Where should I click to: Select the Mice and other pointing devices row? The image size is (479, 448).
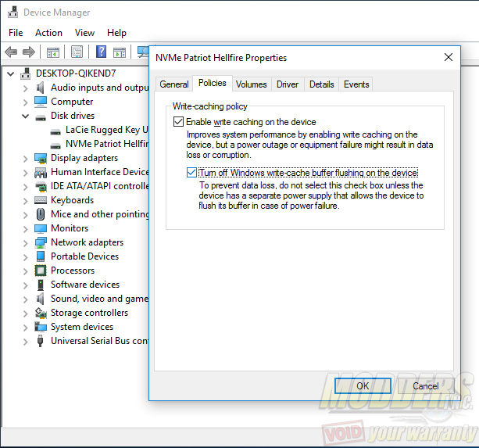click(x=91, y=214)
